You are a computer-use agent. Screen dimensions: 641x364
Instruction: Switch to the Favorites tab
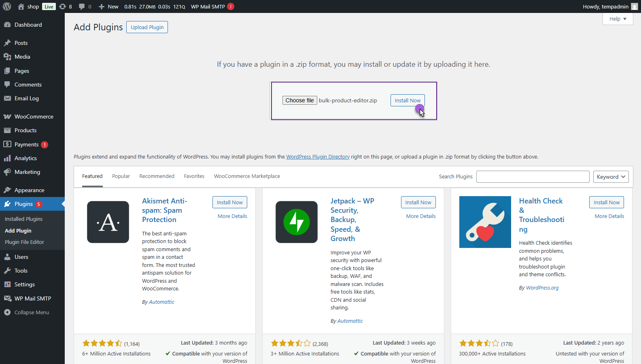click(x=194, y=176)
